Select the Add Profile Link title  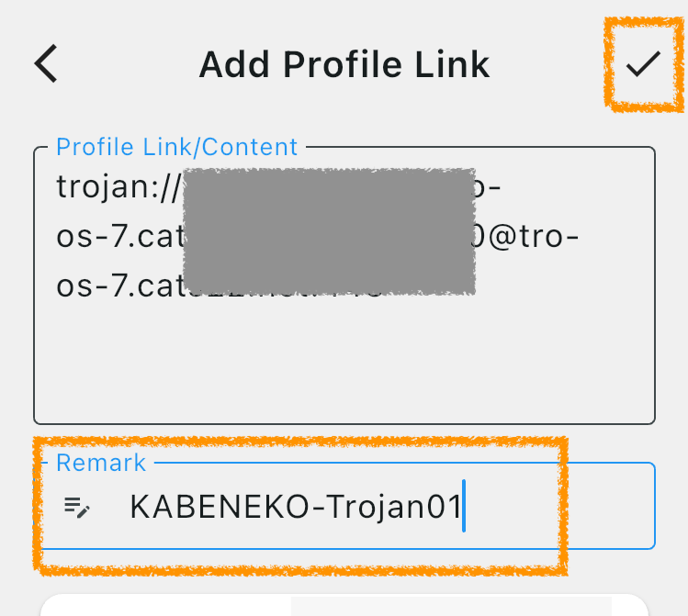coord(344,65)
